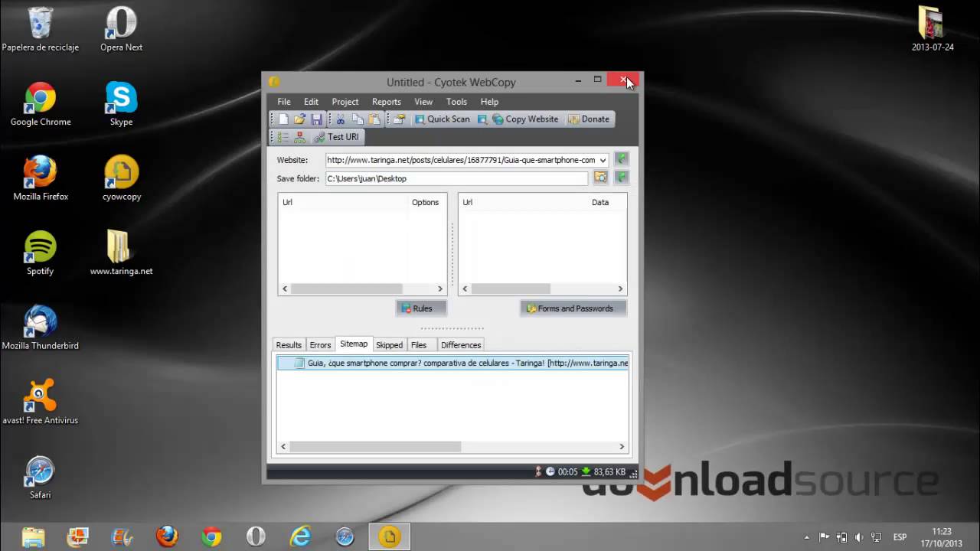Switch to the Differences tab
Screen dimensions: 980x551
(x=461, y=345)
